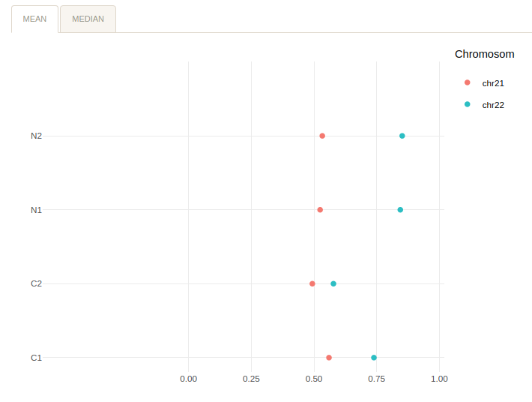The height and width of the screenshot is (402, 532).
Task: Select the chr21 point on row C2
Action: 312,283
